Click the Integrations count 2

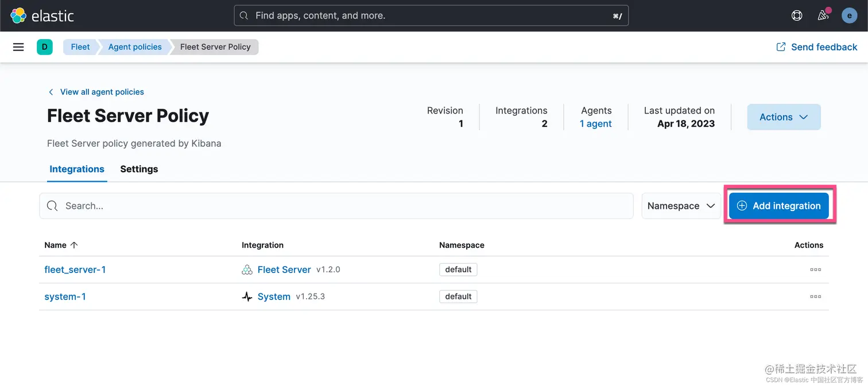[x=544, y=123]
